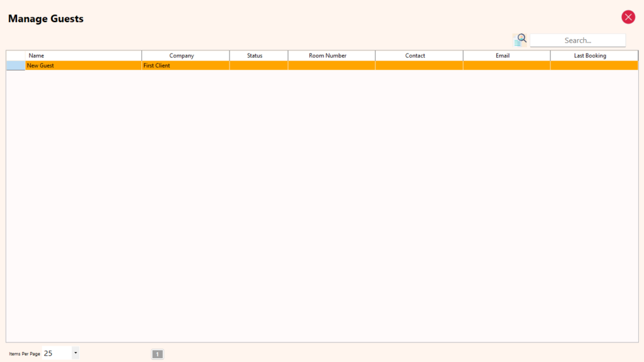Image resolution: width=644 pixels, height=362 pixels.
Task: Sort by Company column header
Action: 186,55
